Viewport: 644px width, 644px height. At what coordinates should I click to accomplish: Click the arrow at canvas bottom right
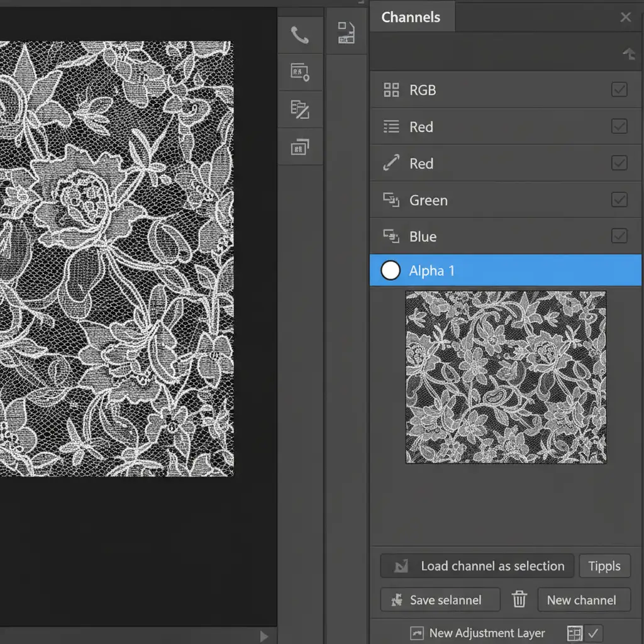tap(264, 636)
